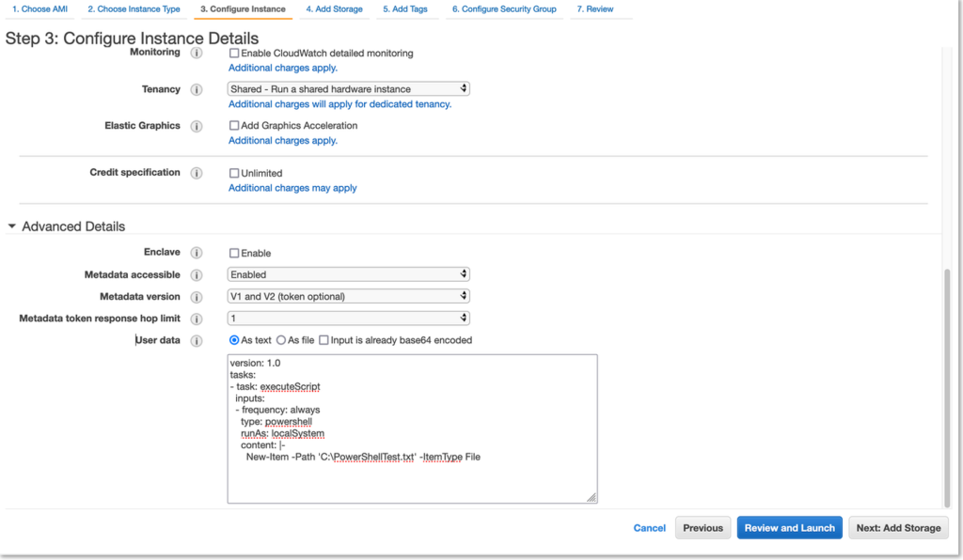Collapse the Advanced Details section

(11, 226)
